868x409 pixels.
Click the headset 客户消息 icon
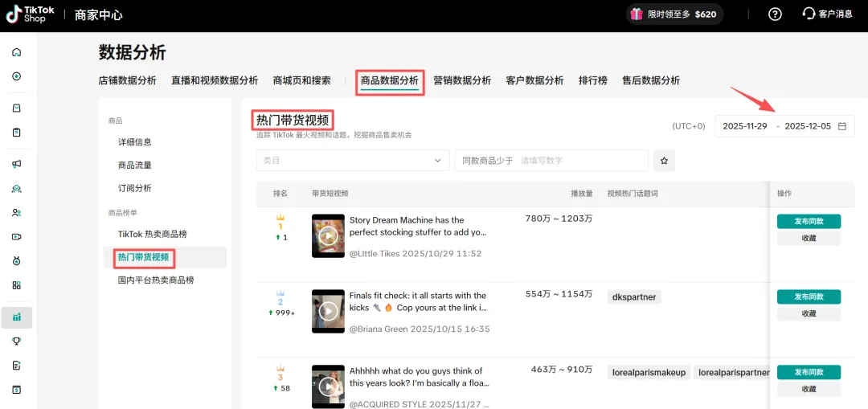point(809,14)
